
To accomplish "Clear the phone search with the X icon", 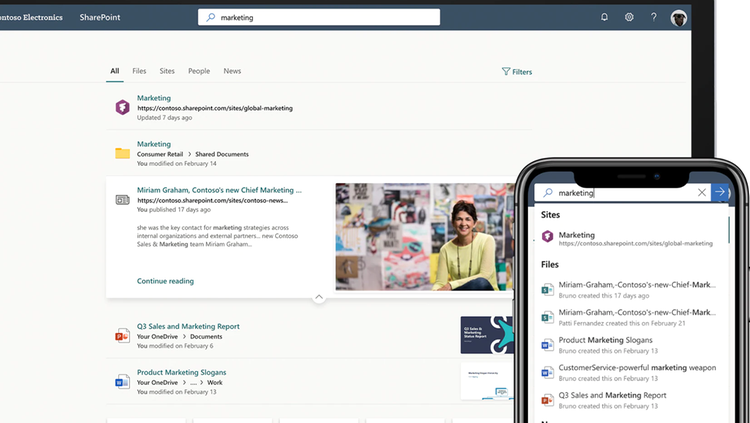I will pos(702,192).
